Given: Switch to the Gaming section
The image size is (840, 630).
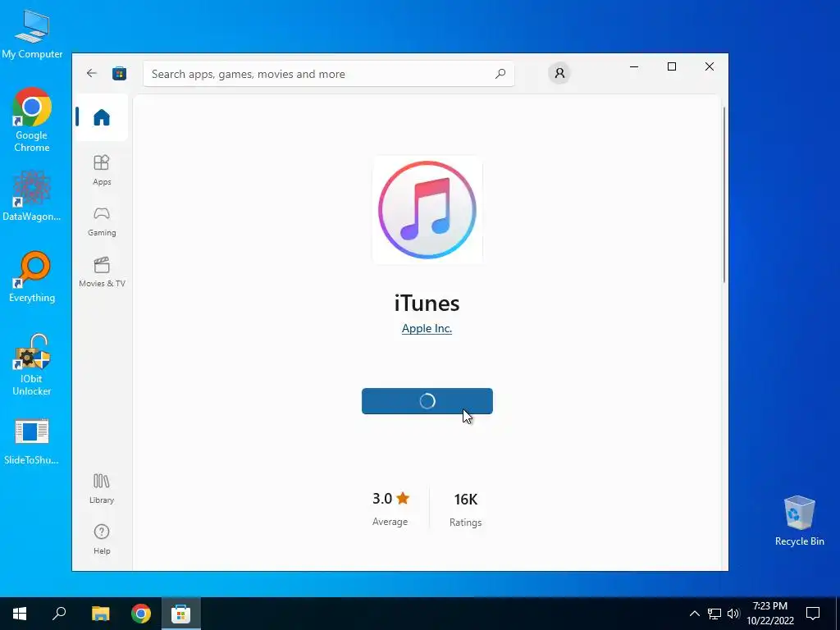Looking at the screenshot, I should click(x=102, y=221).
